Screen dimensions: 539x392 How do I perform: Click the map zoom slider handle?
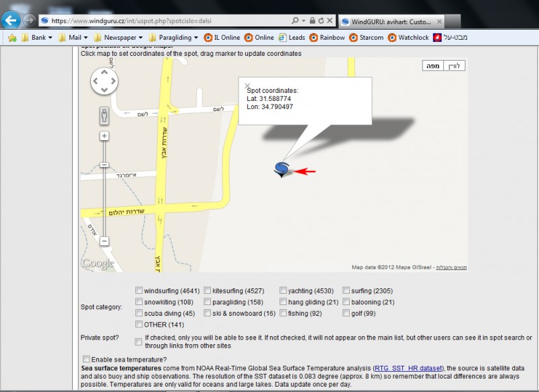[x=104, y=165]
